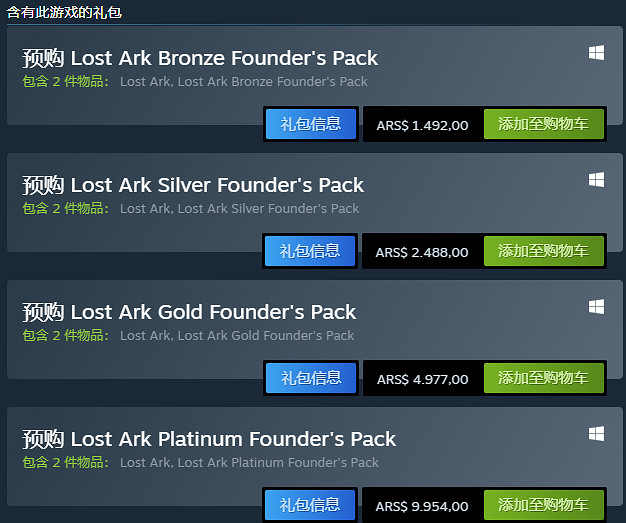Click the ARS$ 4.977,00 price label
The height and width of the screenshot is (523, 626).
tap(422, 379)
